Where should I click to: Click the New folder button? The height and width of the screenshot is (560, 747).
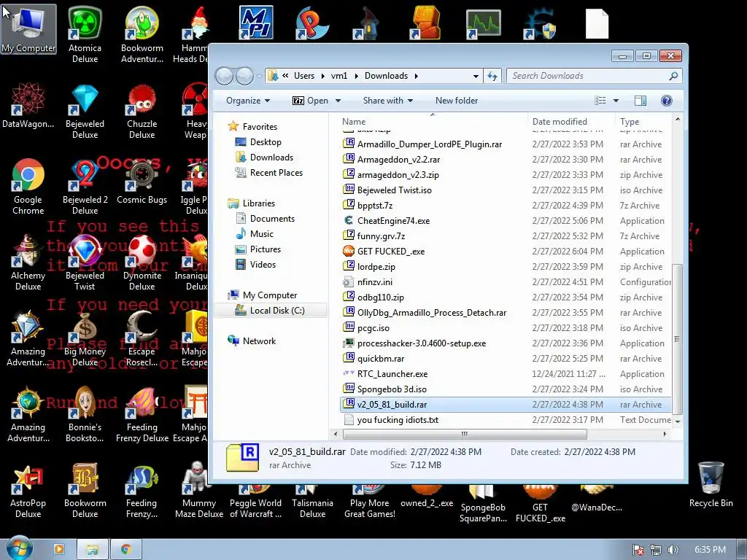tap(457, 101)
